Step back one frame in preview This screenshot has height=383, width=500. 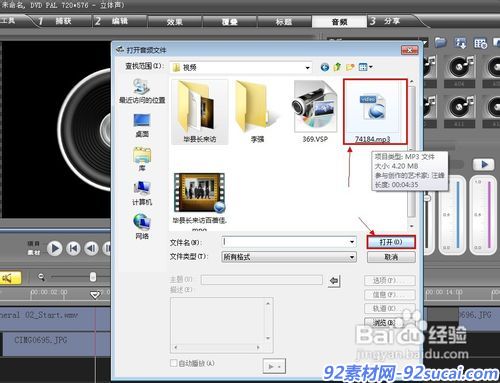tap(91, 248)
